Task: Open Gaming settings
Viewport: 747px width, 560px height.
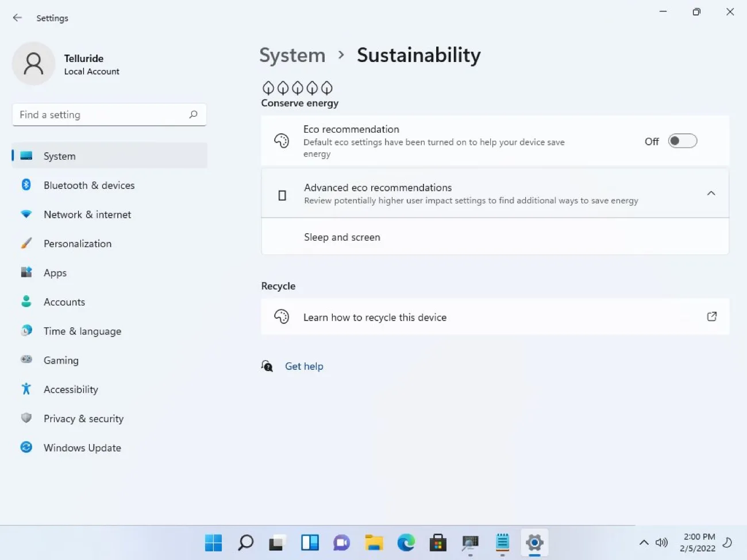Action: (61, 360)
